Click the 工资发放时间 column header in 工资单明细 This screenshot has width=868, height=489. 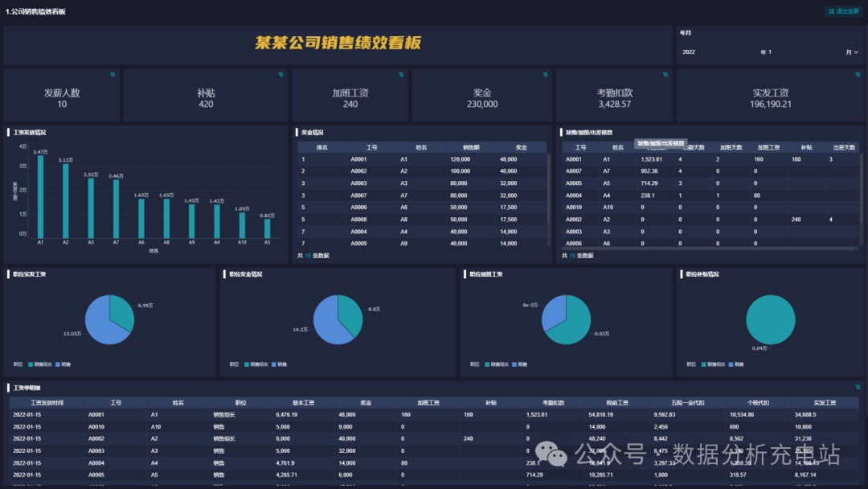tap(47, 403)
